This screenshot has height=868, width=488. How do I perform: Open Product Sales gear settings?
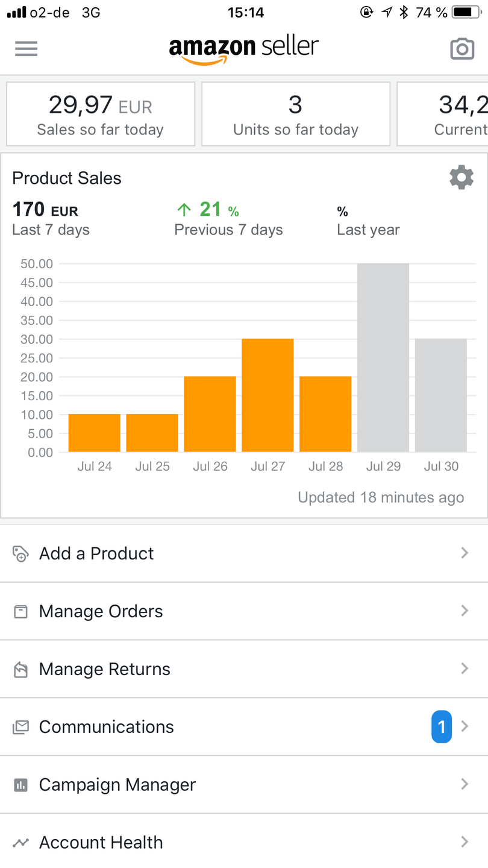[461, 178]
